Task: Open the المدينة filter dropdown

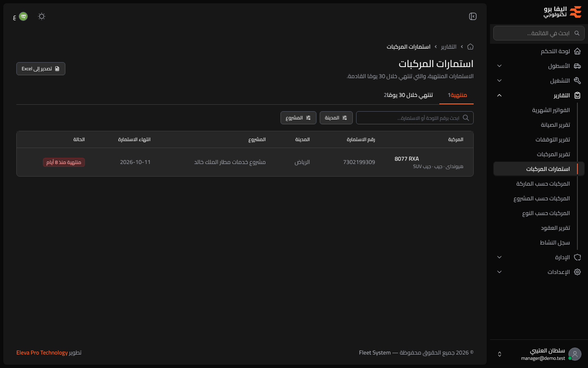Action: click(x=336, y=118)
